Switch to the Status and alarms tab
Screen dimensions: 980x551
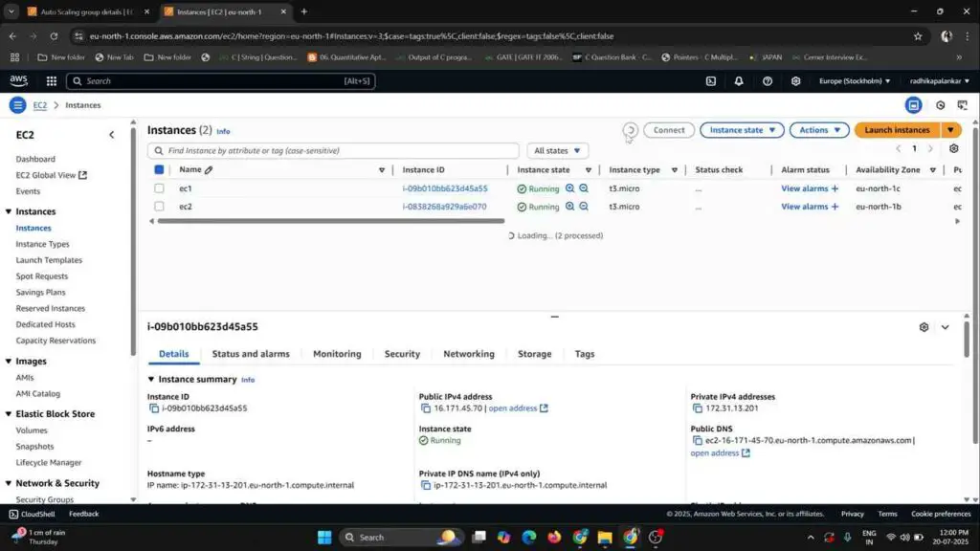(251, 354)
